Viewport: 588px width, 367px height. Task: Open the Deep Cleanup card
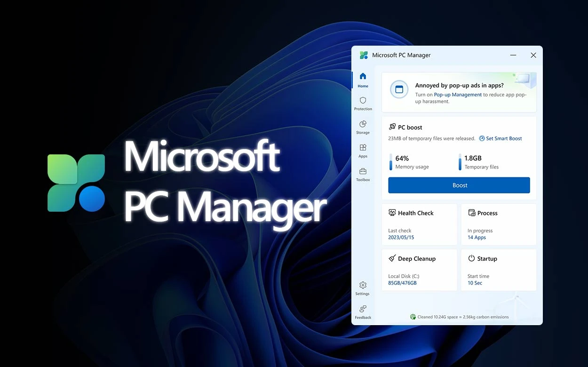click(x=419, y=270)
